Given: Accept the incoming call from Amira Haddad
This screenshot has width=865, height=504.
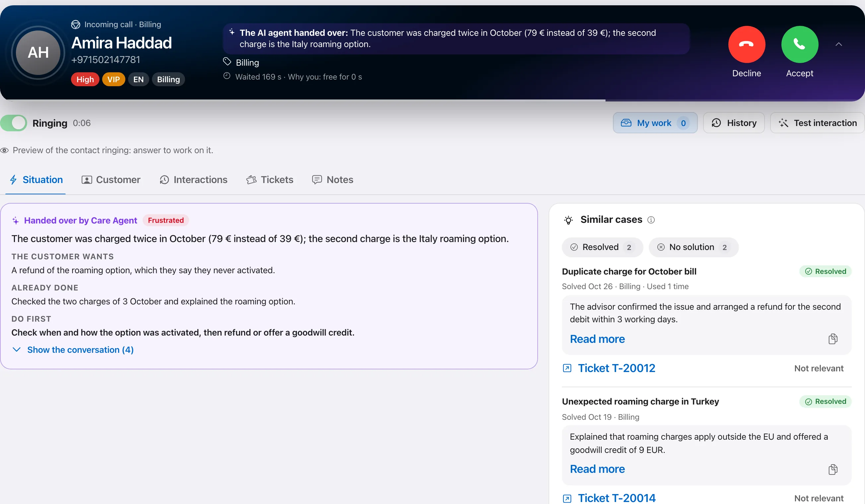Looking at the screenshot, I should [x=799, y=44].
